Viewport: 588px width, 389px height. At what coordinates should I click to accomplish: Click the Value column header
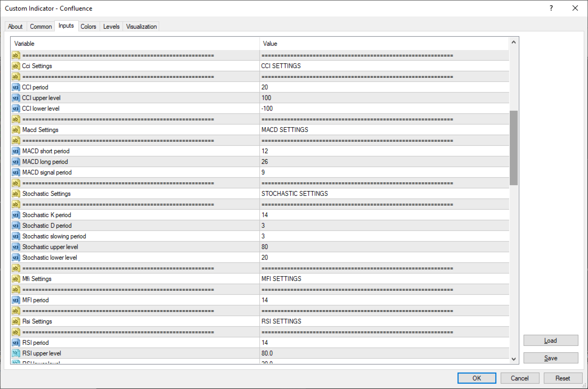click(385, 44)
